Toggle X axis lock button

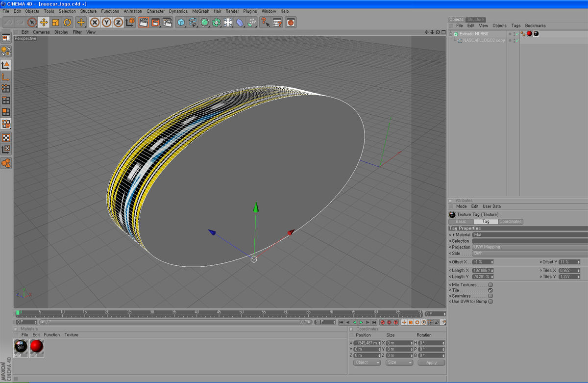(95, 22)
